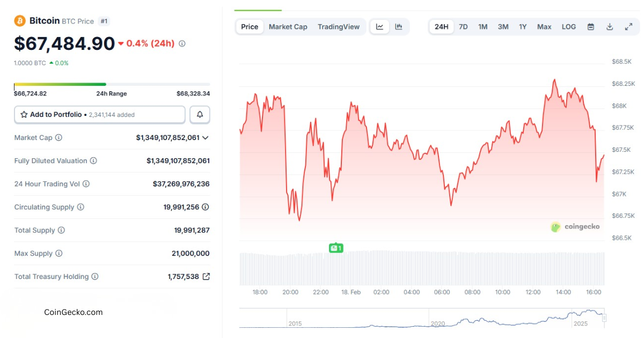
Task: Enable the 24H timeframe
Action: [441, 26]
